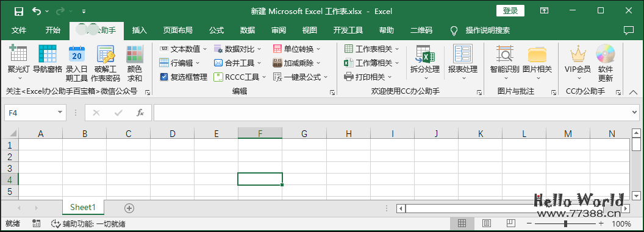Click the 打印相关 printer icon
Screen dimensions: 644x232
pos(349,77)
